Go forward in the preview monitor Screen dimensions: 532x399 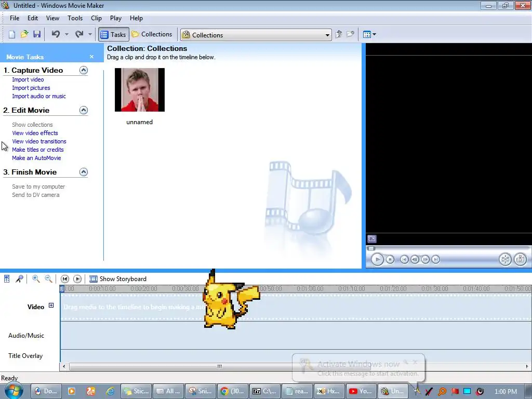(436, 260)
